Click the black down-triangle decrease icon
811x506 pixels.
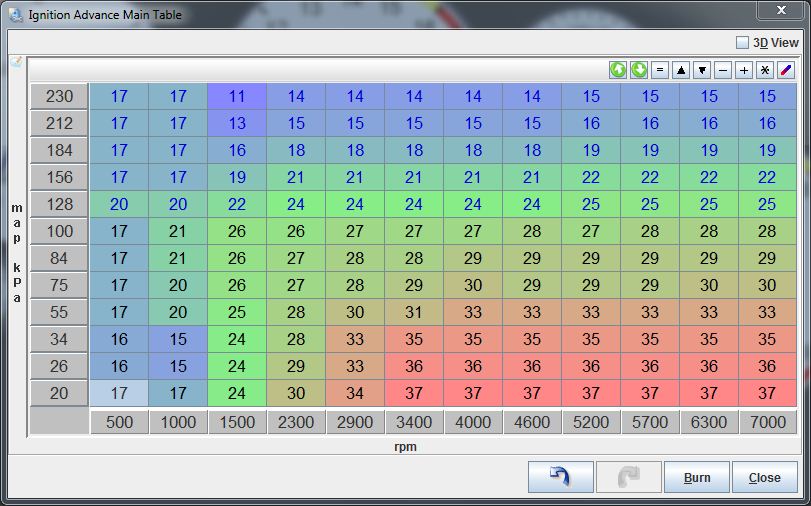click(702, 70)
